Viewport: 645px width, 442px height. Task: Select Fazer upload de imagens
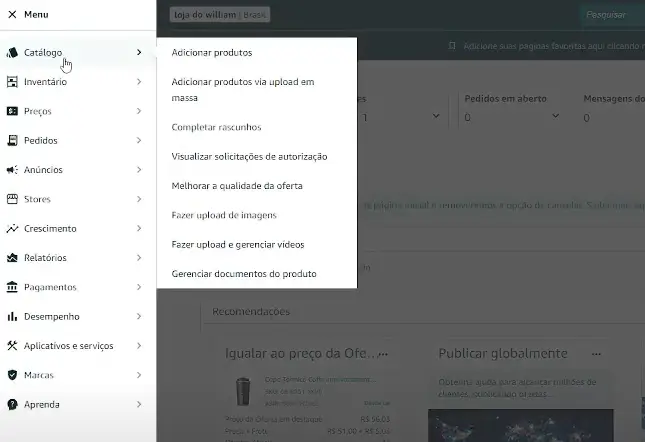224,215
